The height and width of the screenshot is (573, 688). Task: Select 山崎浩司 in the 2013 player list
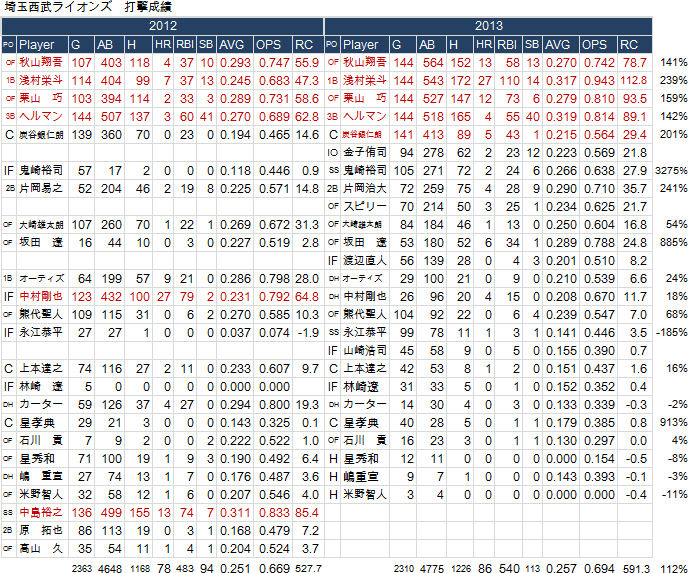pos(365,350)
